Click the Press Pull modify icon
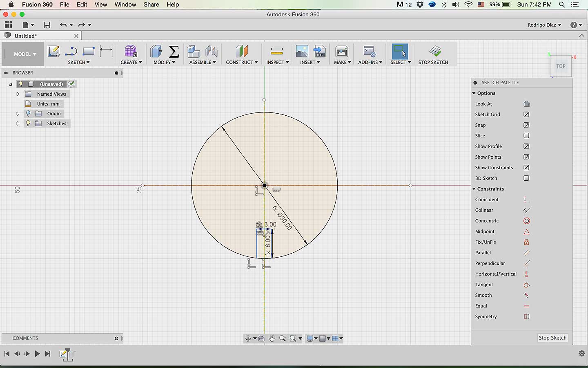 pyautogui.click(x=156, y=52)
